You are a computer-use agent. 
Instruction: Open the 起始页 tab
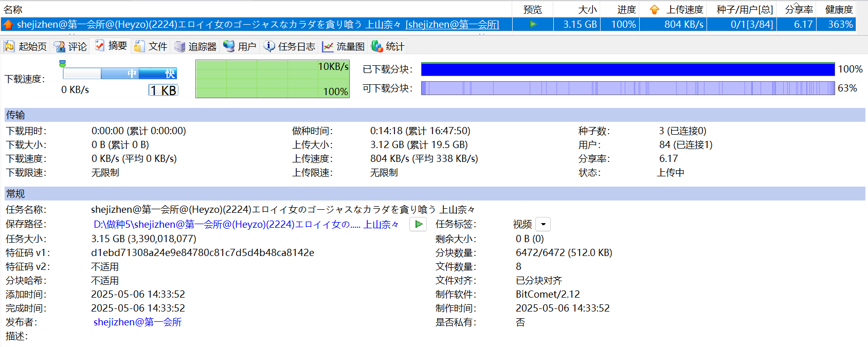[26, 46]
